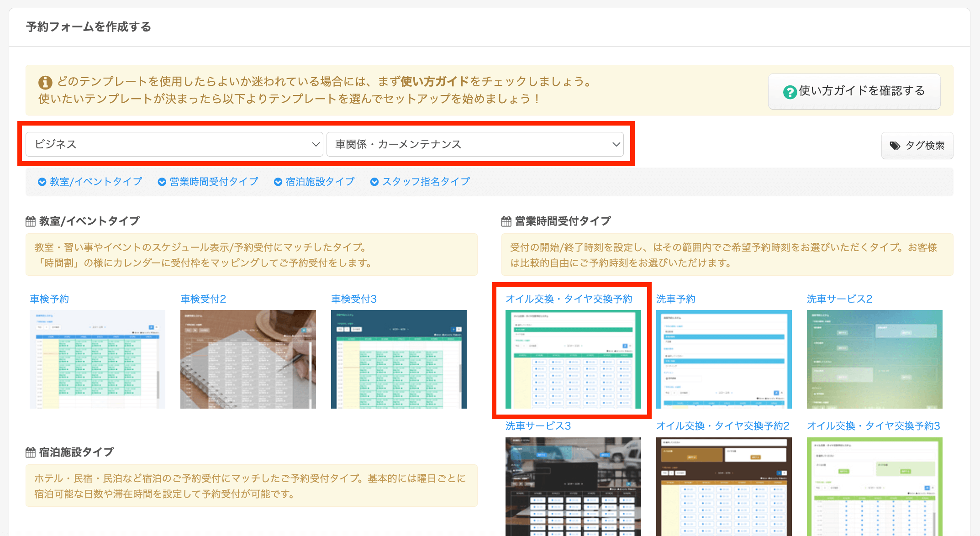Open the 洗車予約 template link
Viewport: 980px width, 536px height.
point(675,299)
